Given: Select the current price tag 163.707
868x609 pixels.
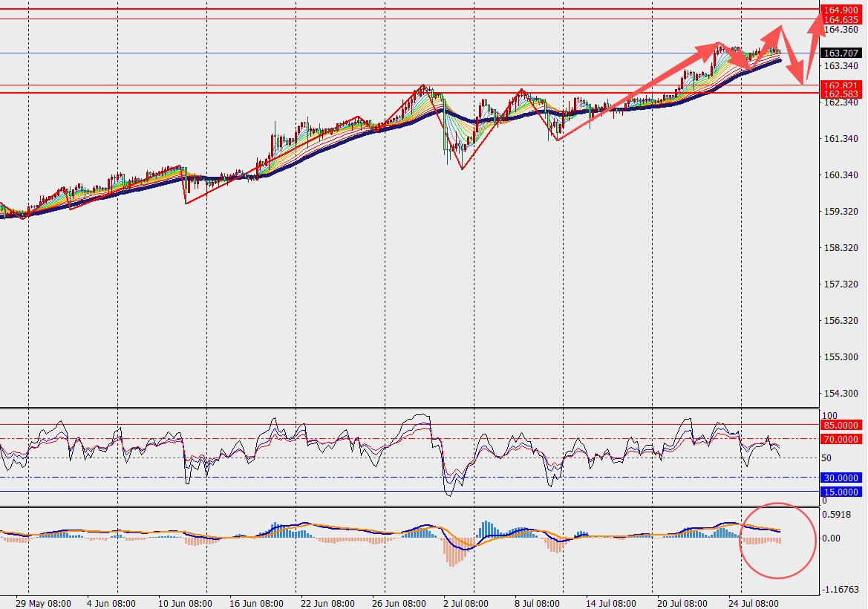Looking at the screenshot, I should click(841, 53).
